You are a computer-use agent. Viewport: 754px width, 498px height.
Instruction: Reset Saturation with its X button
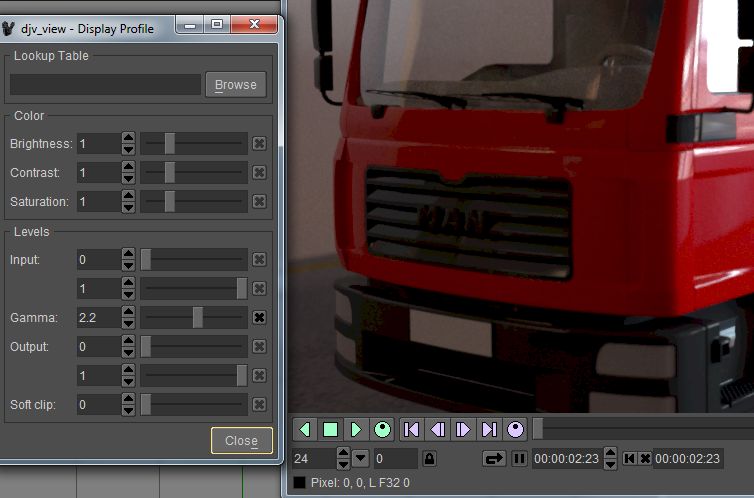[259, 201]
